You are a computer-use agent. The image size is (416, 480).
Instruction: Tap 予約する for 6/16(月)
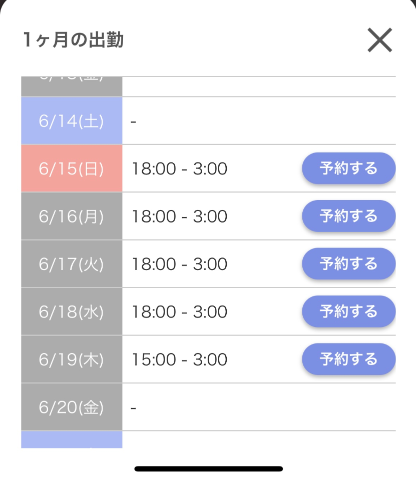[x=349, y=216]
